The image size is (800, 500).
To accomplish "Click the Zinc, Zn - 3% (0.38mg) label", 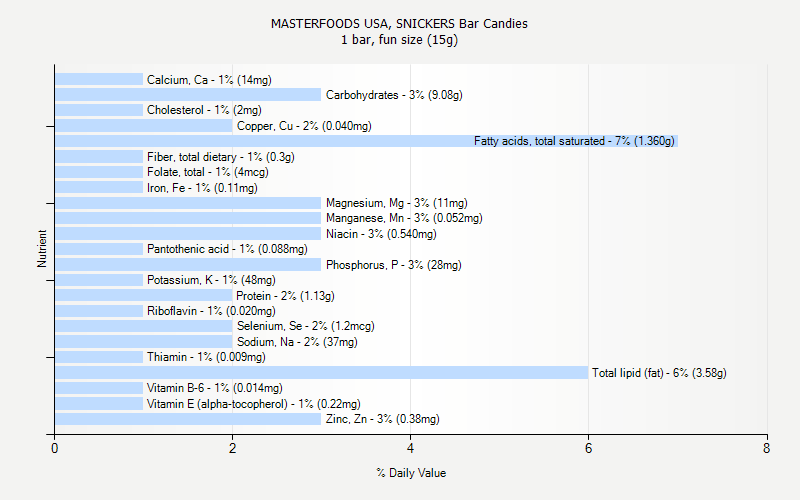I will (383, 419).
